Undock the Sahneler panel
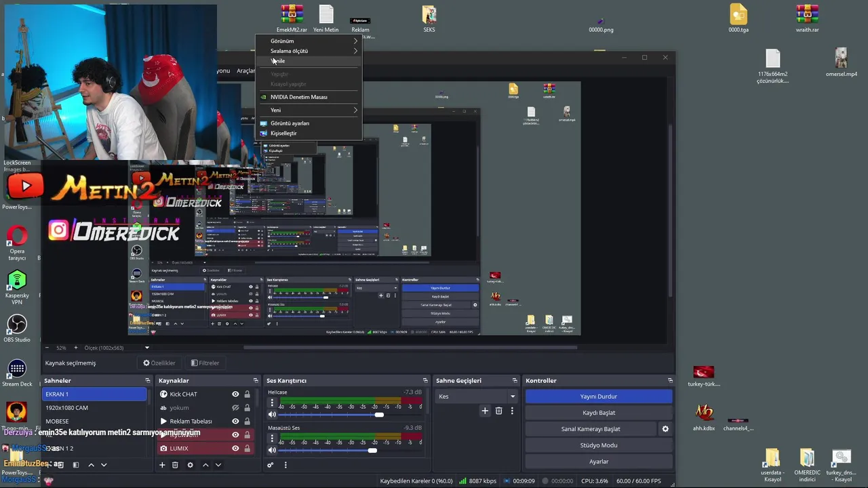The height and width of the screenshot is (488, 868). pyautogui.click(x=147, y=381)
